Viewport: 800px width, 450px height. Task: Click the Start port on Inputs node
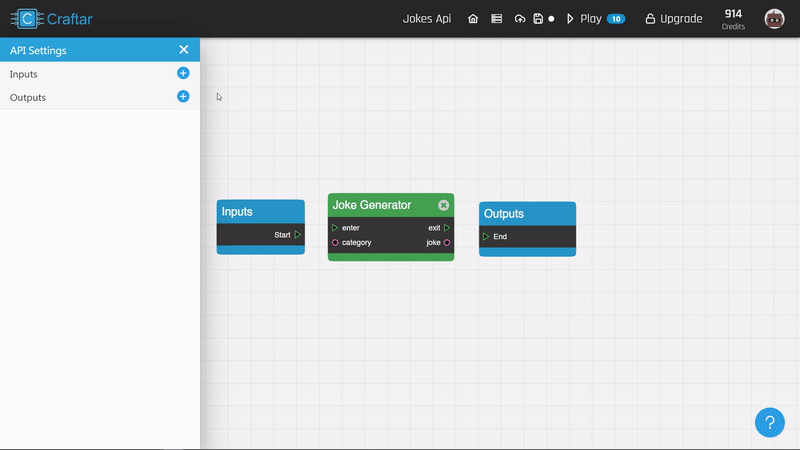pyautogui.click(x=298, y=235)
